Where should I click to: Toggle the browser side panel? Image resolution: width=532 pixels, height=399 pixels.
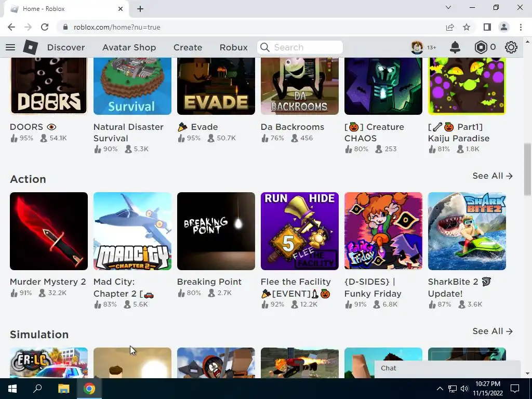(x=487, y=27)
